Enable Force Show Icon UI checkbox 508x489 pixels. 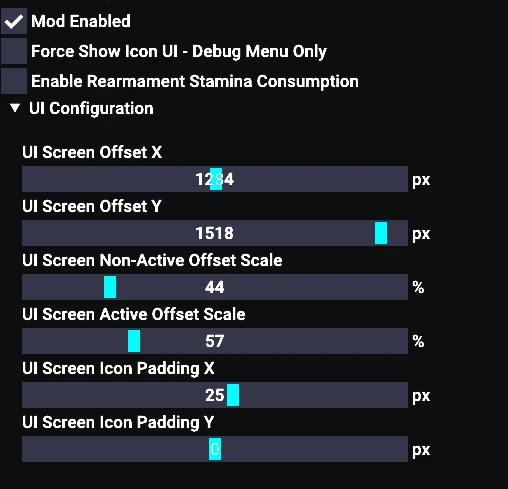14,51
